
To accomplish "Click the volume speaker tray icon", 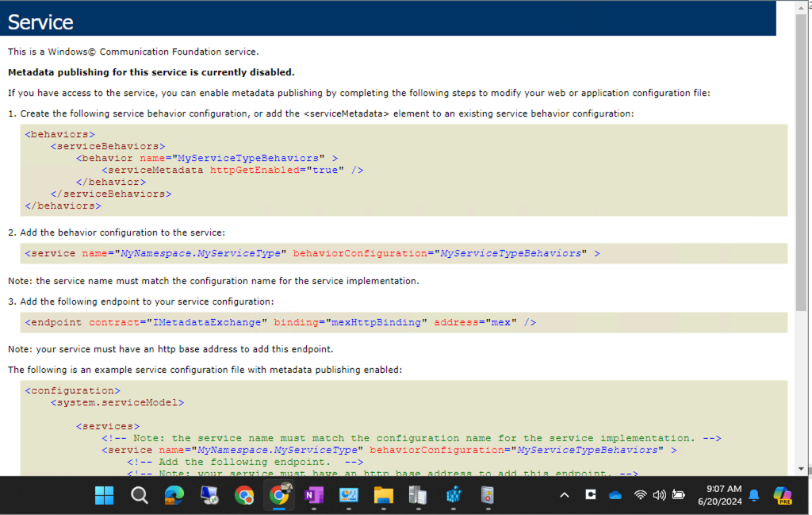I will tap(659, 495).
